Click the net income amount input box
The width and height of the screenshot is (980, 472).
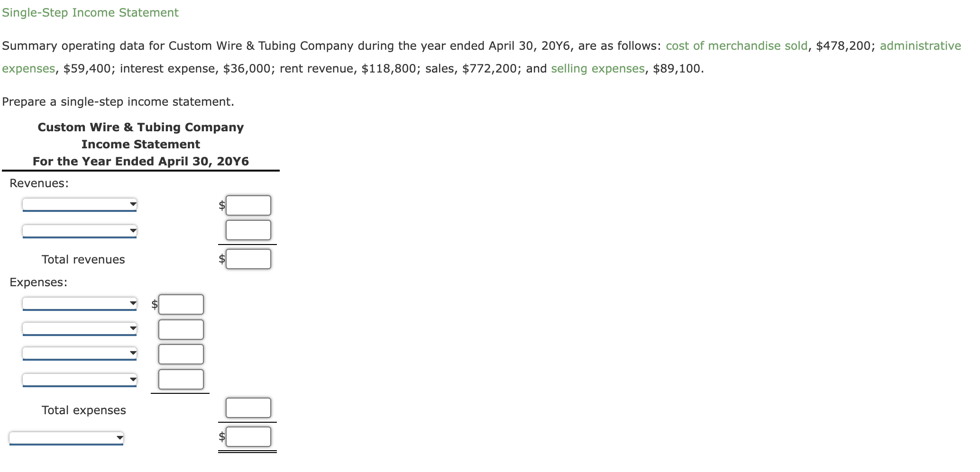tap(248, 436)
